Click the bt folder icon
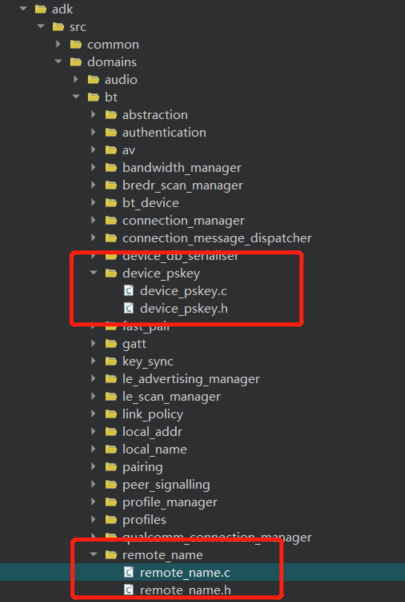Screen dimensions: 405x602 point(93,97)
